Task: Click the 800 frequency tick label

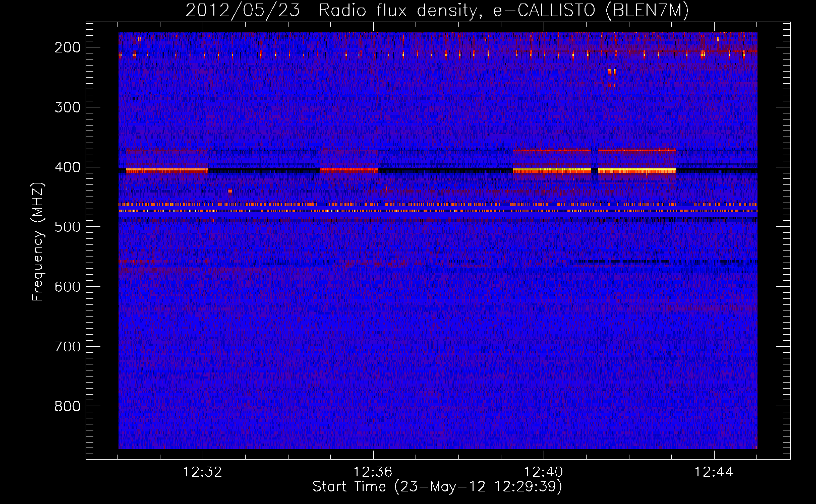Action: [67, 406]
